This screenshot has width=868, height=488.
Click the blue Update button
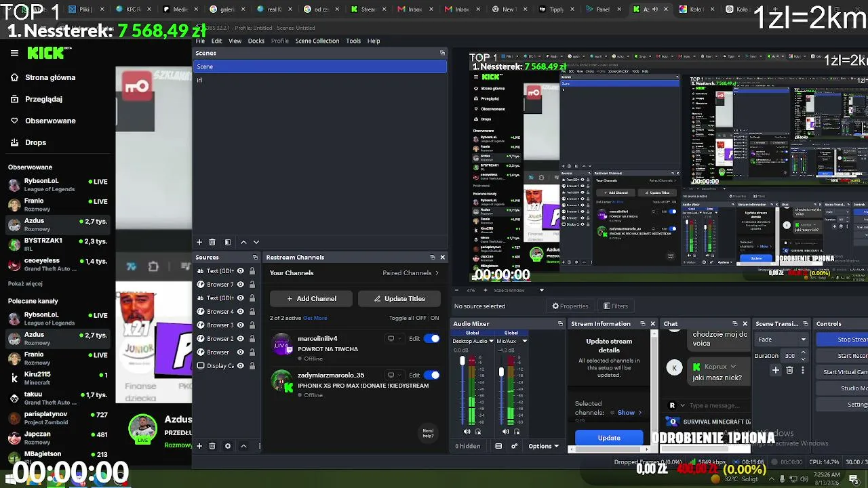click(609, 438)
